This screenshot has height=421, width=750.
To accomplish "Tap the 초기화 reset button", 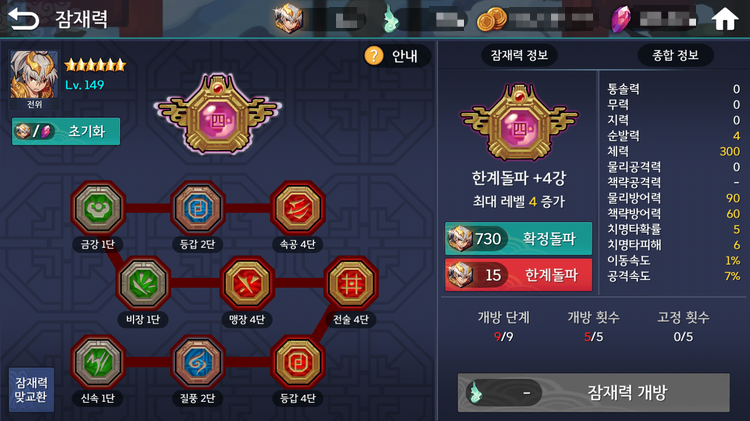I will tap(66, 131).
